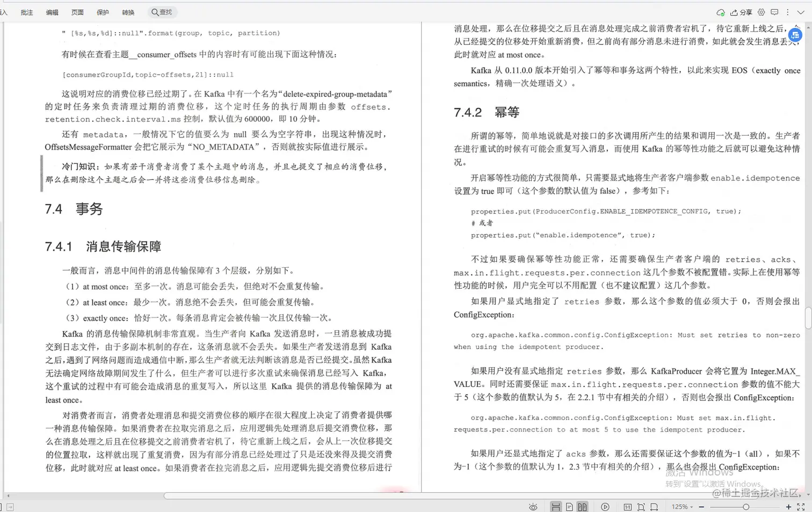
Task: Enable eye protection mode
Action: 533,506
